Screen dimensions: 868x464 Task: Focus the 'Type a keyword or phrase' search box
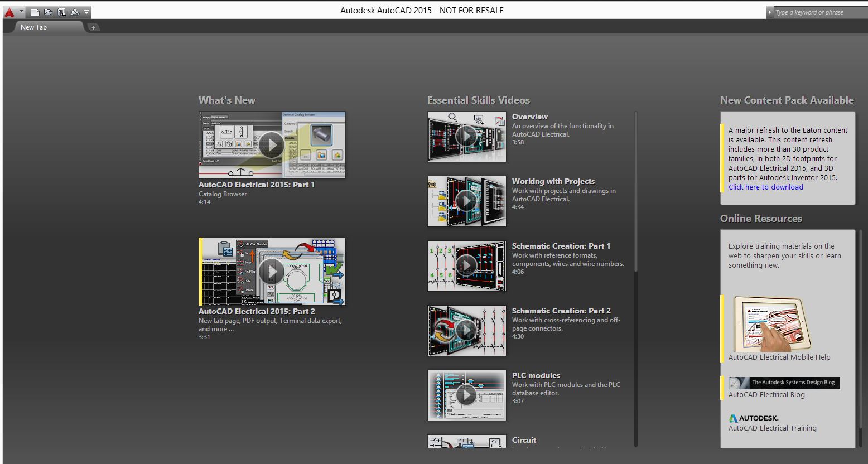(x=821, y=12)
